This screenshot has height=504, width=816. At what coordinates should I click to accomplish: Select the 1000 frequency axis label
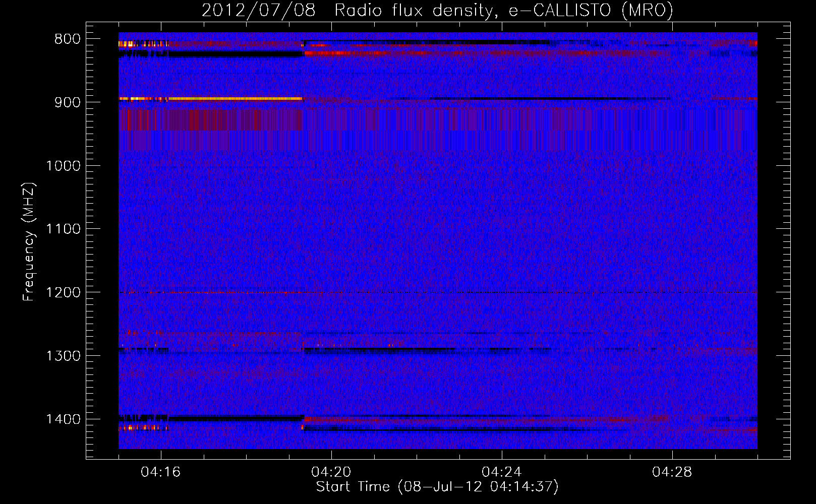tap(63, 166)
